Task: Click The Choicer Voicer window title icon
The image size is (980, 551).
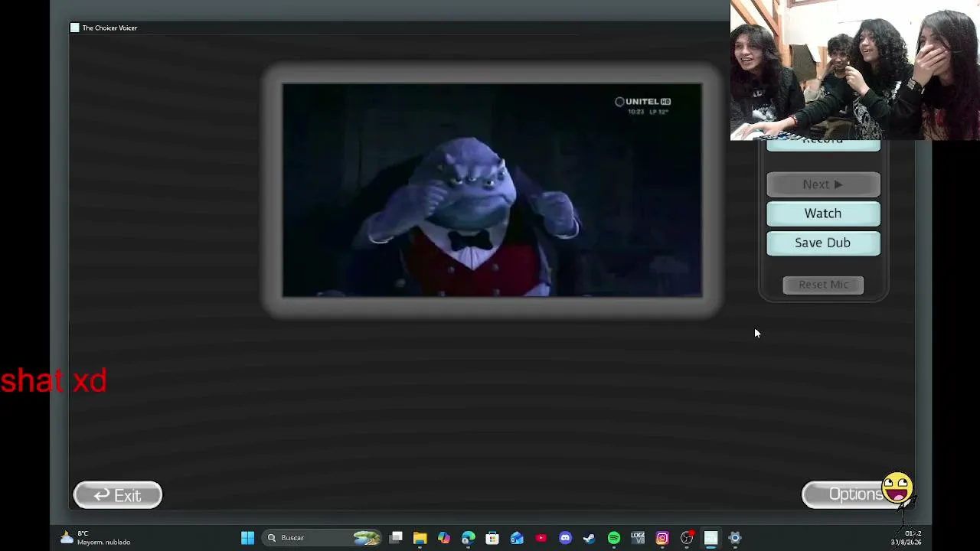Action: (74, 28)
